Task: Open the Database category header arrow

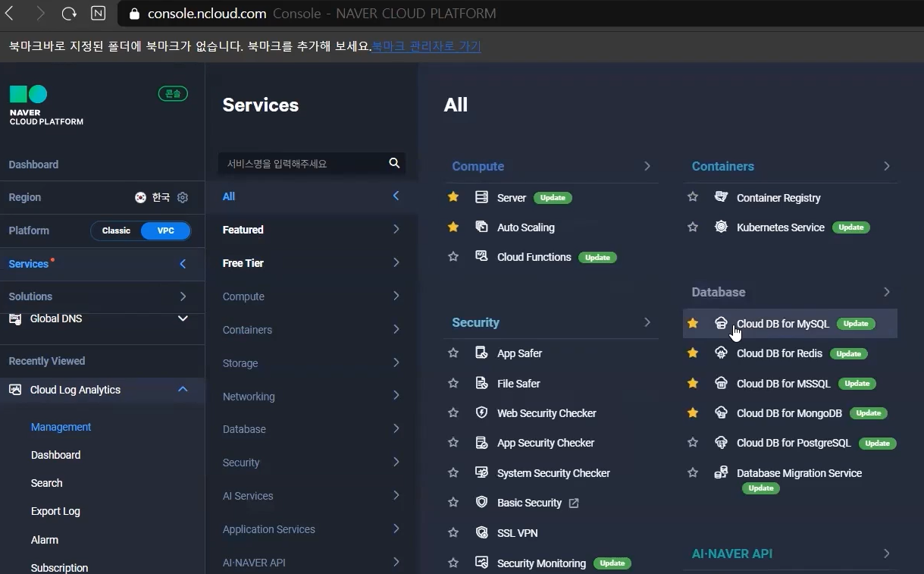Action: pos(887,292)
